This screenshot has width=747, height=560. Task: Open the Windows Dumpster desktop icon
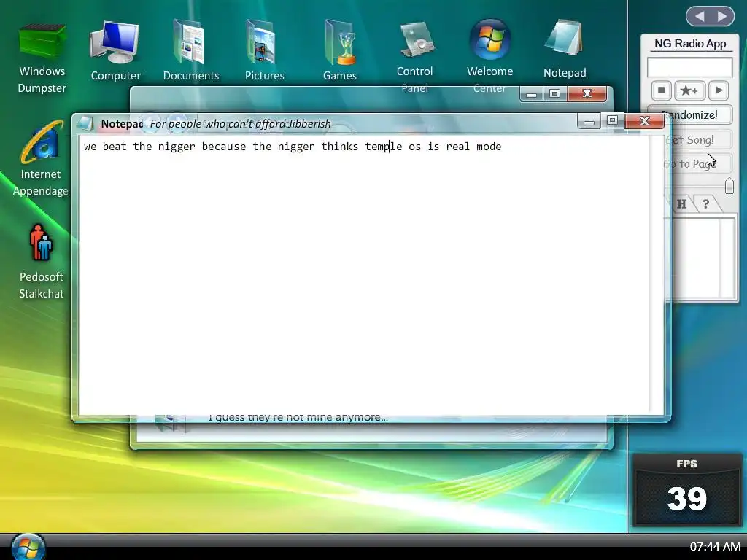tap(42, 58)
